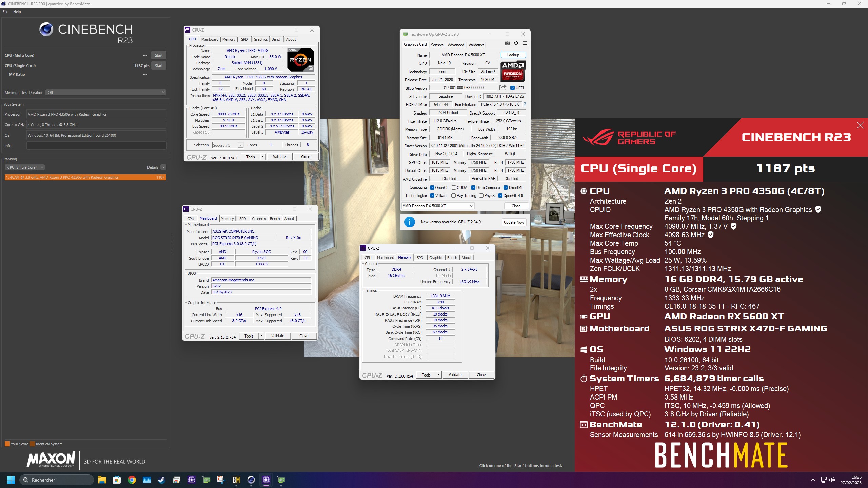Refresh GPU-Z data using the refresh icon
868x488 pixels.
pyautogui.click(x=516, y=43)
